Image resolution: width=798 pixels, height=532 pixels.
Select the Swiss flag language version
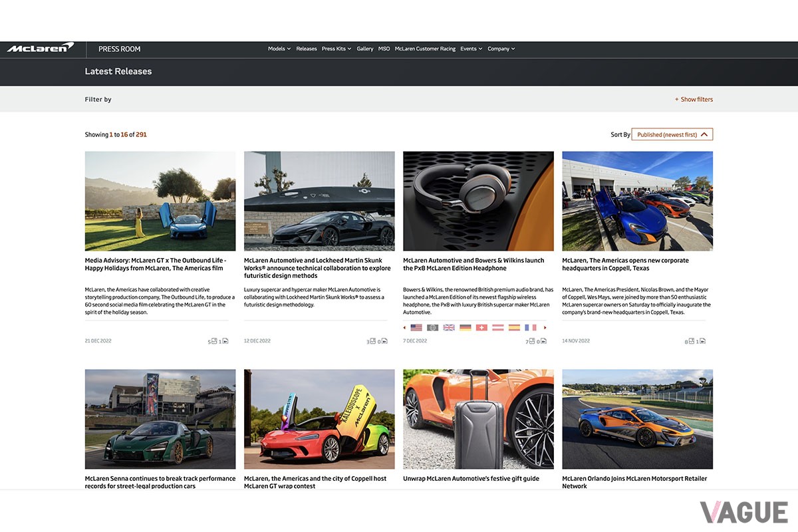(x=481, y=328)
